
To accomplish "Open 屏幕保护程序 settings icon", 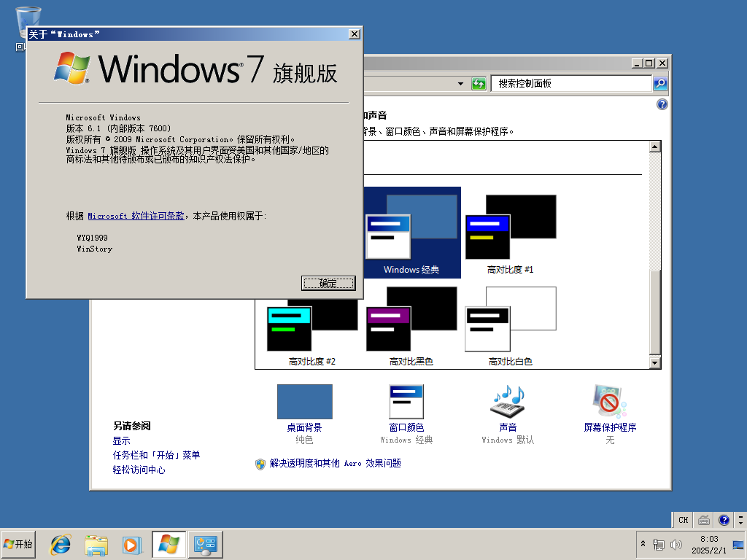I will pyautogui.click(x=610, y=402).
